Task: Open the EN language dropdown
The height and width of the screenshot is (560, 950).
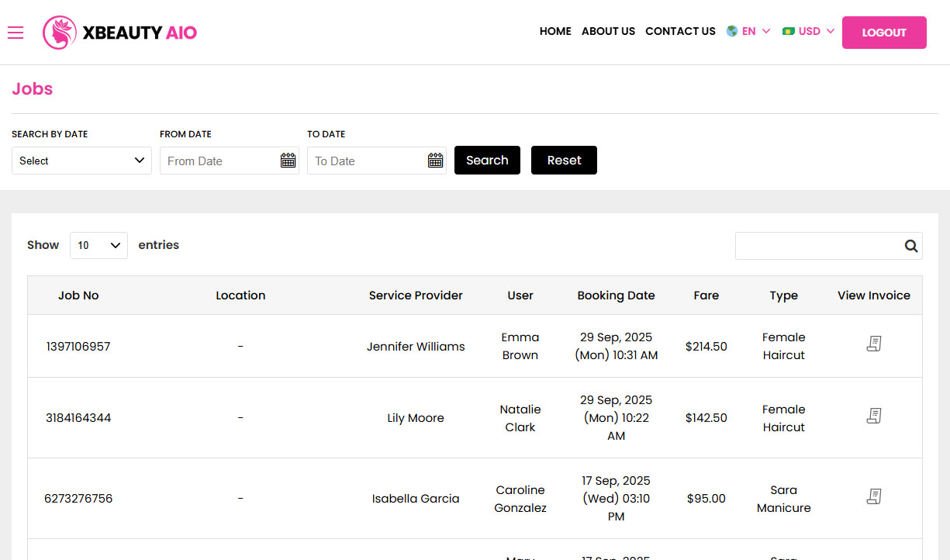Action: (x=748, y=31)
